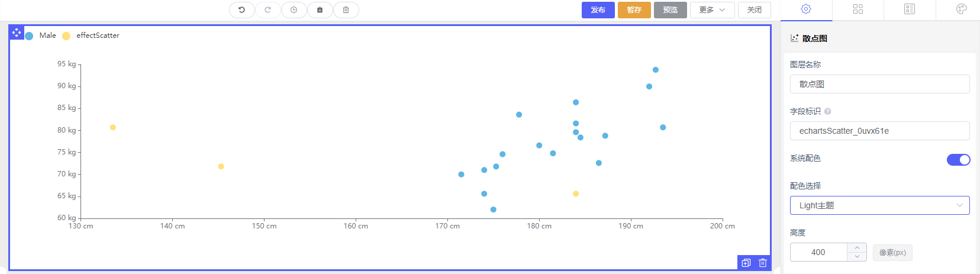Screen dimensions: 980x274
Task: Open the 像素(px) unit selector
Action: tap(892, 253)
